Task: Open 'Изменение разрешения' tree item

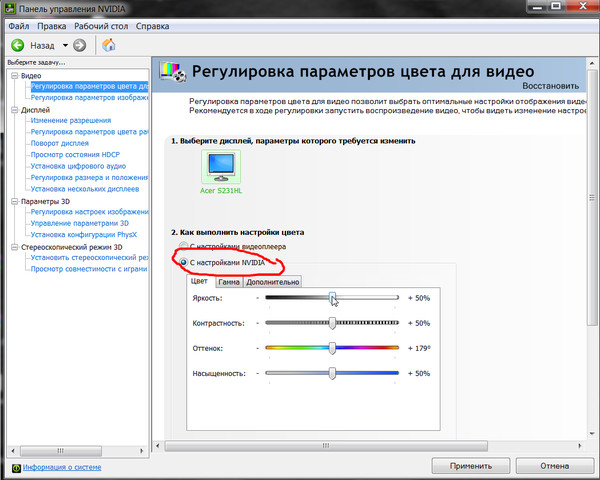Action: 71,120
